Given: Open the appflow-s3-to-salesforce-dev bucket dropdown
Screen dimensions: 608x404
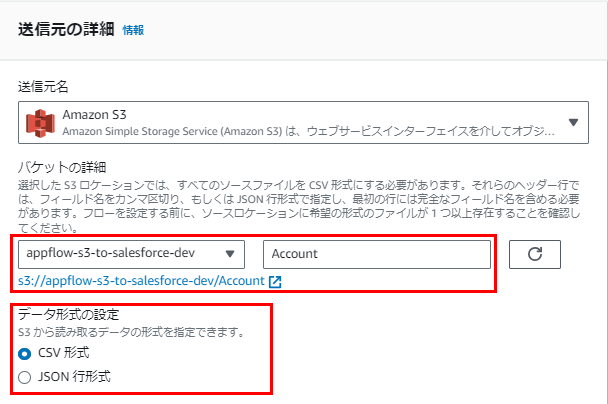Looking at the screenshot, I should (x=131, y=254).
